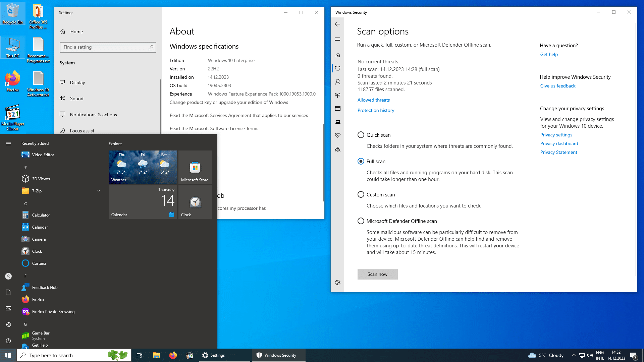Click the Allowed threats link

[x=374, y=100]
